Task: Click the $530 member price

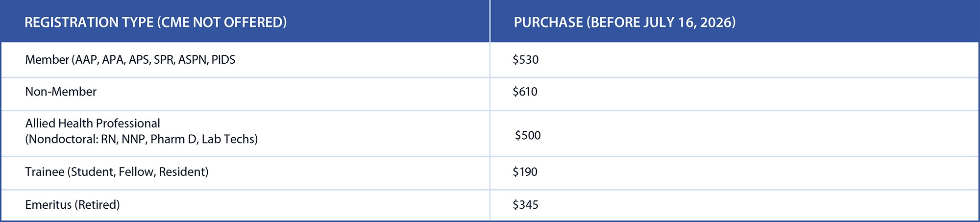Action: [x=525, y=60]
